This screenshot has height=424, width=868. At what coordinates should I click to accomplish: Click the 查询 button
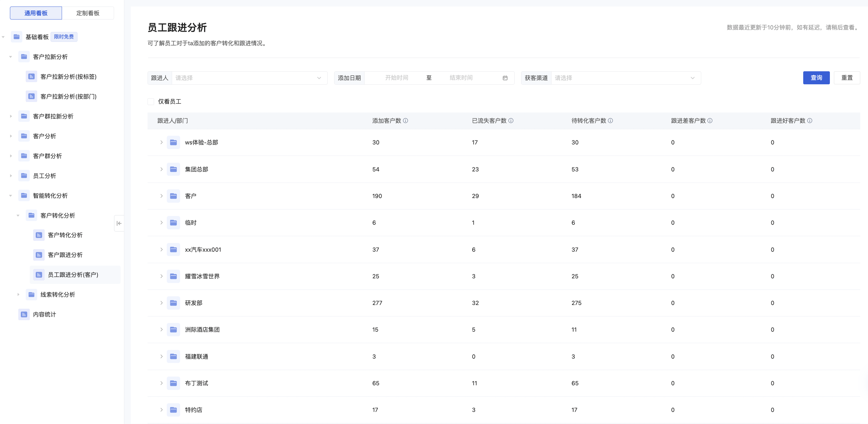click(x=816, y=78)
